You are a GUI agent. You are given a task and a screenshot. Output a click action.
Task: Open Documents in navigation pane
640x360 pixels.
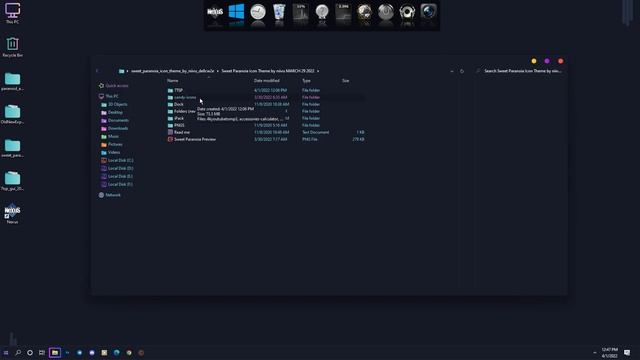point(115,120)
